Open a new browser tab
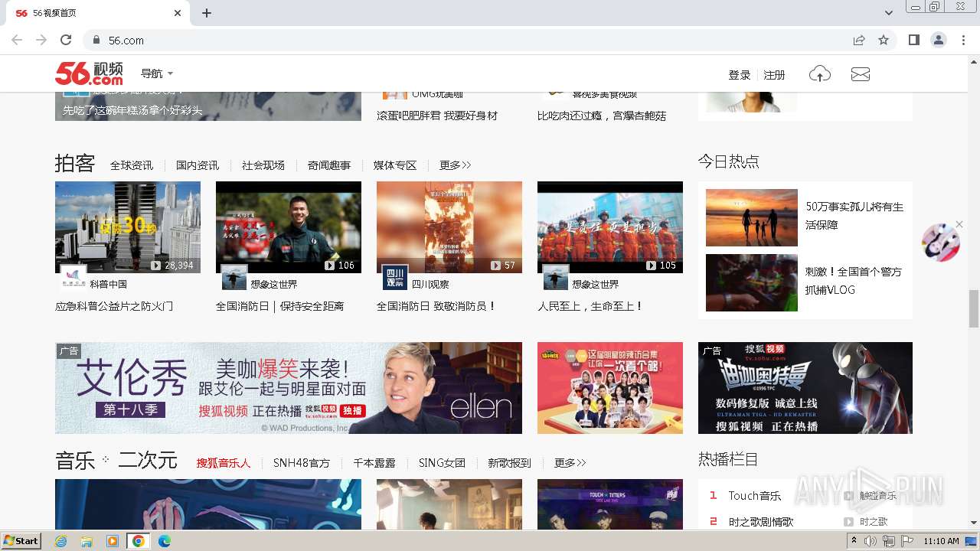Screen dimensions: 980x551 pyautogui.click(x=207, y=13)
